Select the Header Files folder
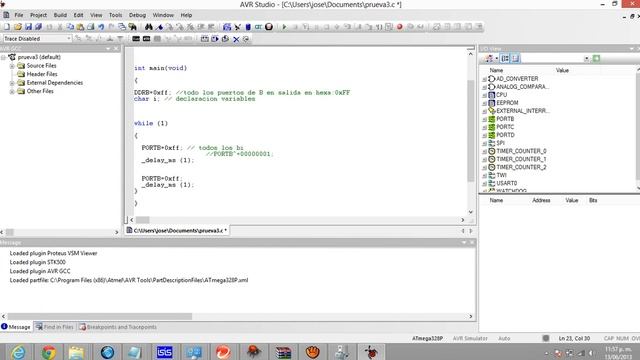 42,74
